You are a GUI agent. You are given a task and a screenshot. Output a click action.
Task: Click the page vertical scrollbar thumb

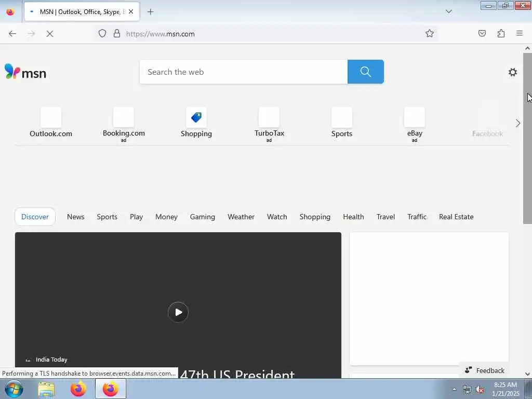coord(527,138)
